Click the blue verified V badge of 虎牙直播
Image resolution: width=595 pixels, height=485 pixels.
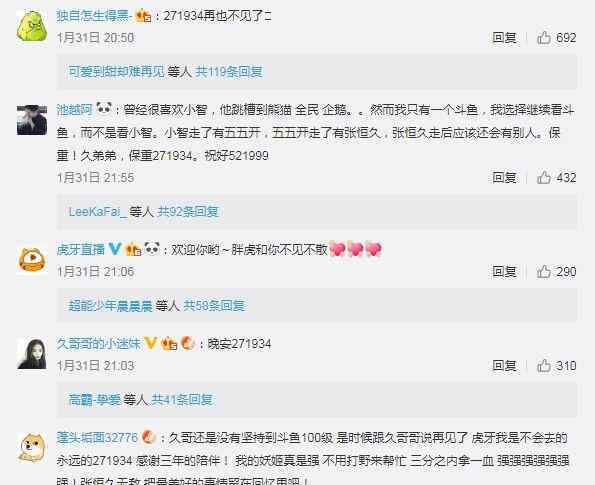tap(115, 249)
